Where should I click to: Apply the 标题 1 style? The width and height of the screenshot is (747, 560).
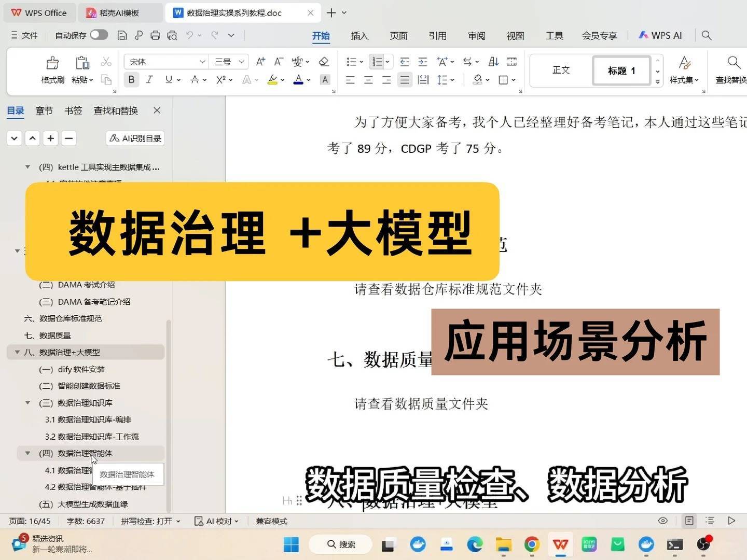click(x=620, y=71)
